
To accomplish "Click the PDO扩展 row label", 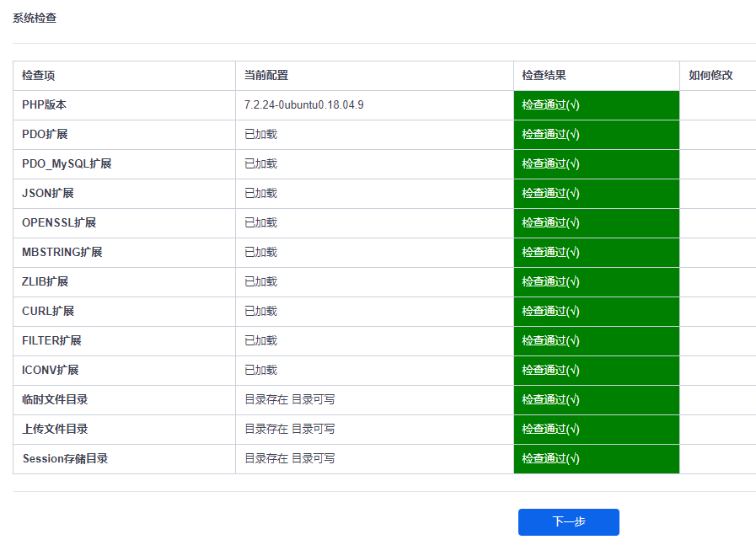I will (x=45, y=135).
